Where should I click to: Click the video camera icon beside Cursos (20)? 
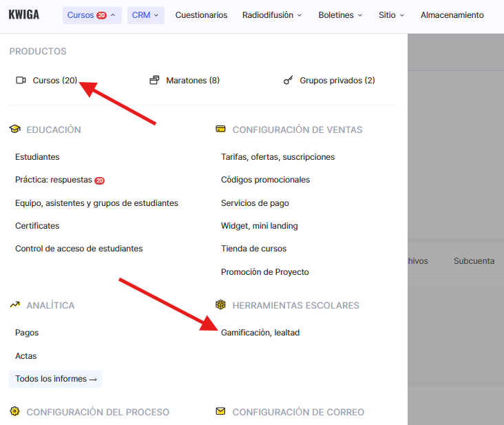(x=21, y=81)
